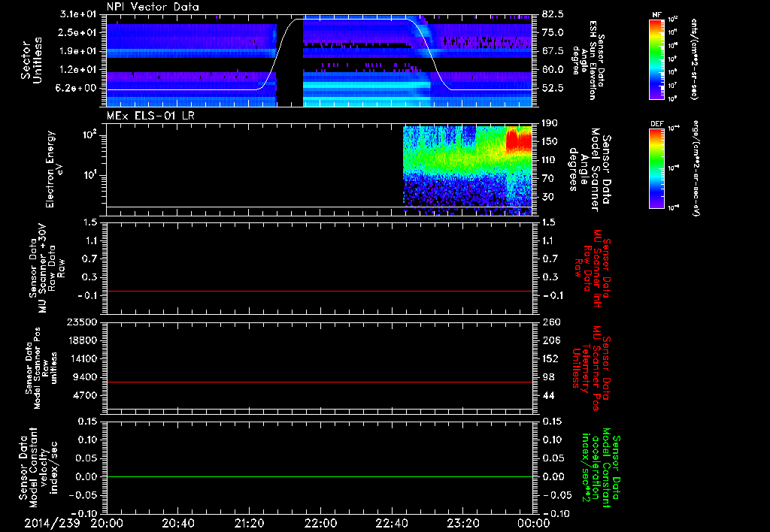The image size is (770, 532).
Task: Click the red 'MU Scanner Pos Telemetry Unitless' label
Action: click(x=592, y=368)
